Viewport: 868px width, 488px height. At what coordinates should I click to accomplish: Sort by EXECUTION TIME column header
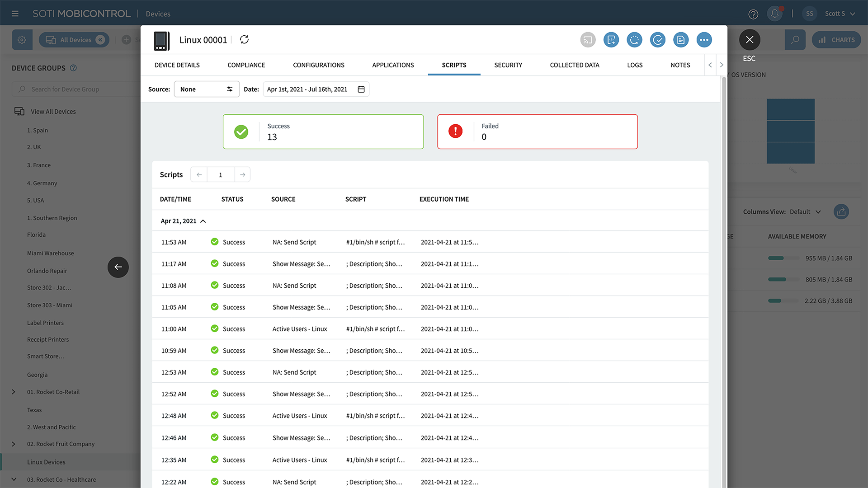444,199
